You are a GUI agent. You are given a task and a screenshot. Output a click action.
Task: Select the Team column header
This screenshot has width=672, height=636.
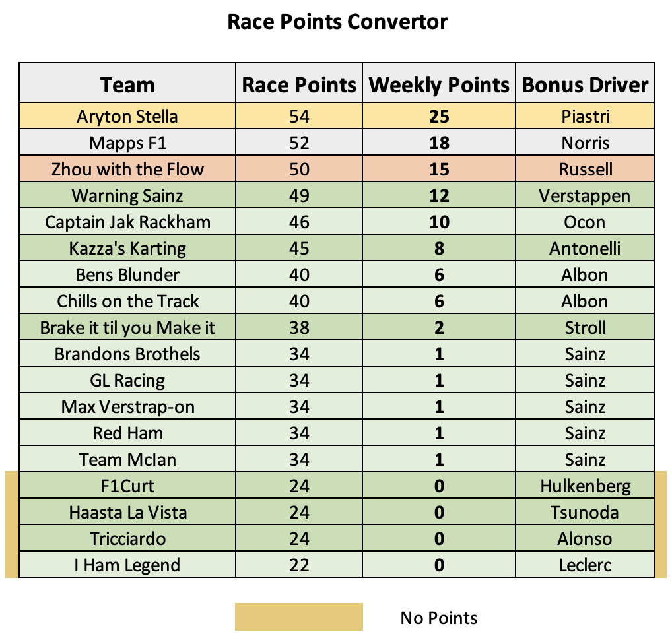tap(127, 83)
